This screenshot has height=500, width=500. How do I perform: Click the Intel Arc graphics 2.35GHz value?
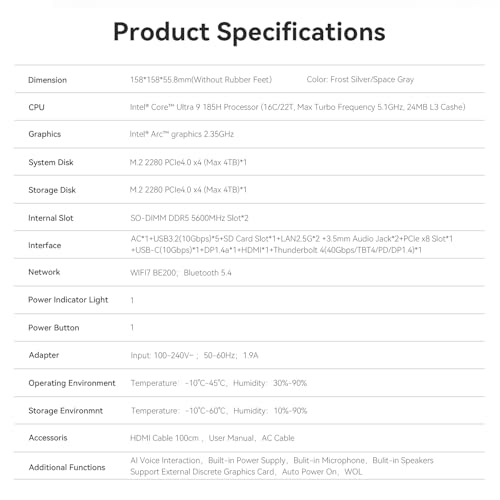(x=182, y=134)
